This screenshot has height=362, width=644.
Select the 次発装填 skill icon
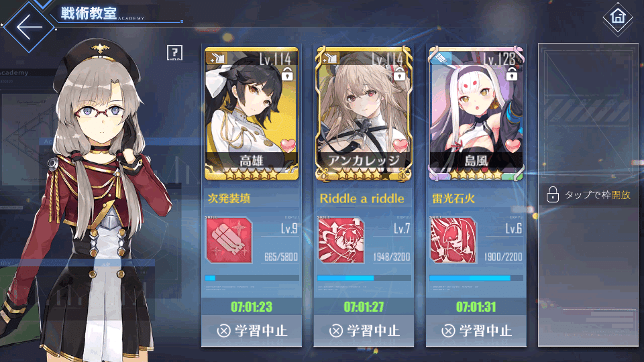pyautogui.click(x=229, y=240)
